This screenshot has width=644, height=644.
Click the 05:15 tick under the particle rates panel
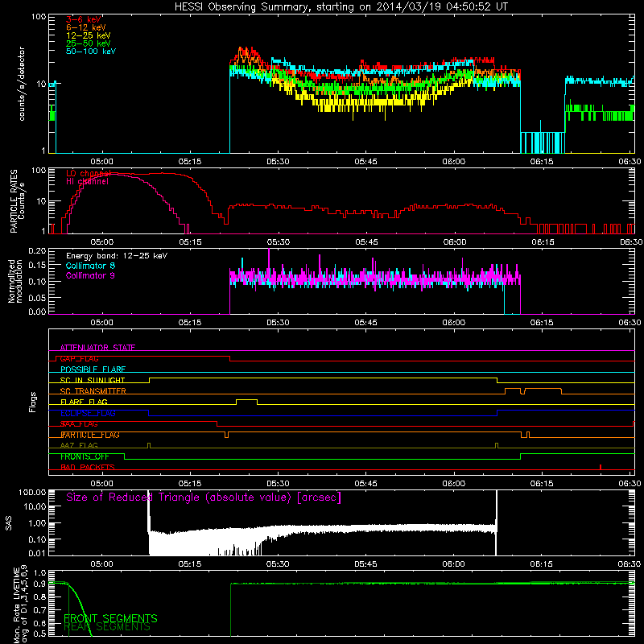point(190,242)
